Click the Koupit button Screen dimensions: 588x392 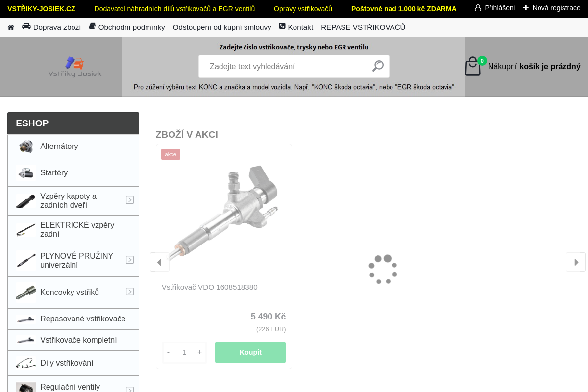(250, 352)
